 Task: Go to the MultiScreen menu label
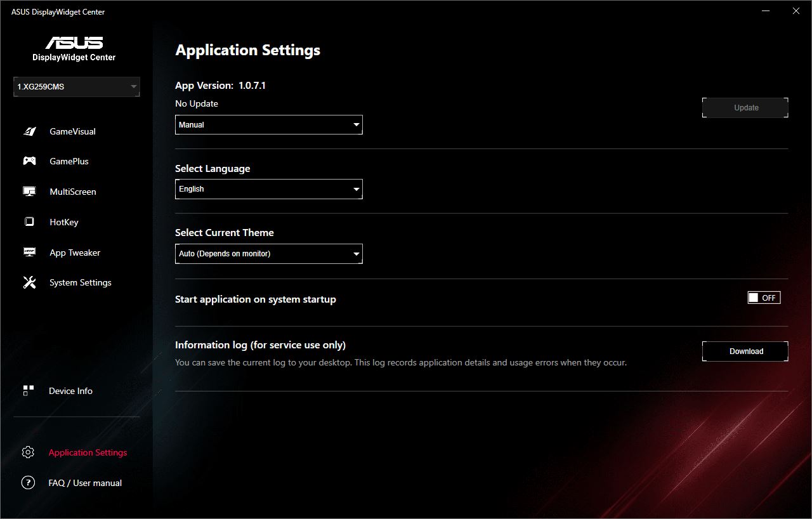tap(73, 192)
